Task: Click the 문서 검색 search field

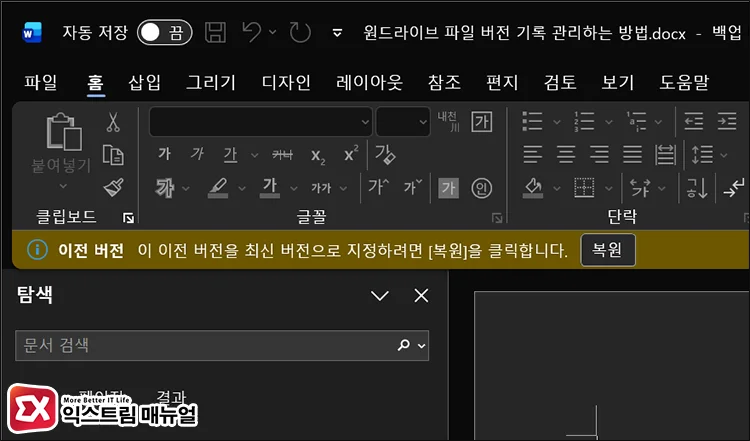Action: click(222, 345)
